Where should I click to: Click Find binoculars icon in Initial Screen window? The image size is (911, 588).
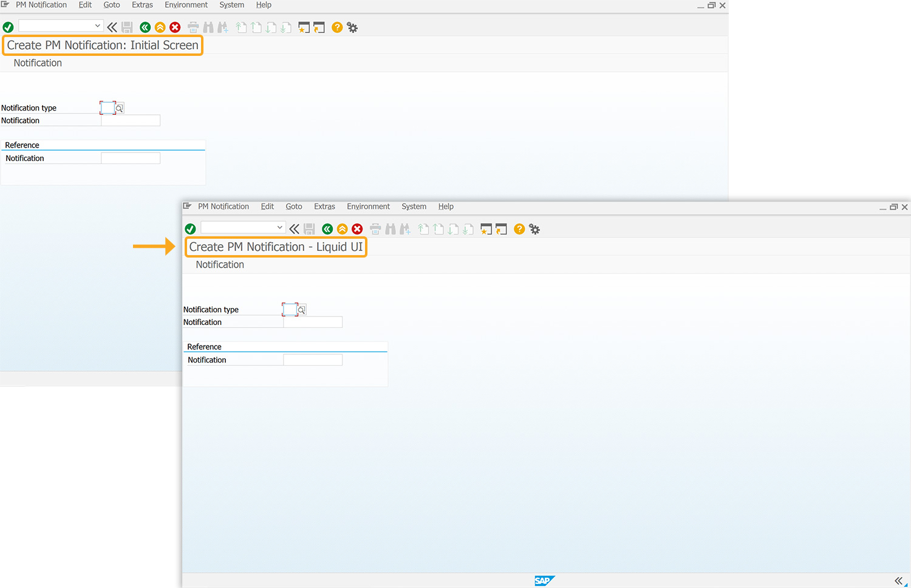[x=208, y=27]
